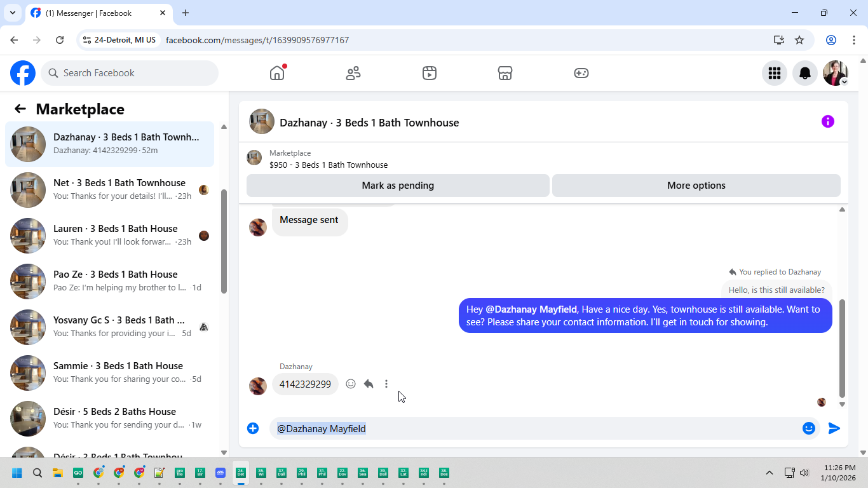The width and height of the screenshot is (868, 488).
Task: Go back with the browser back arrow
Action: coord(14,40)
